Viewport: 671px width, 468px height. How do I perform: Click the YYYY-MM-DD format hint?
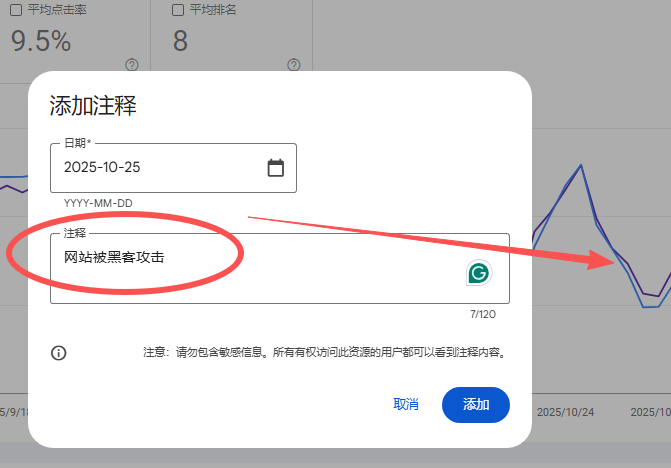(98, 203)
